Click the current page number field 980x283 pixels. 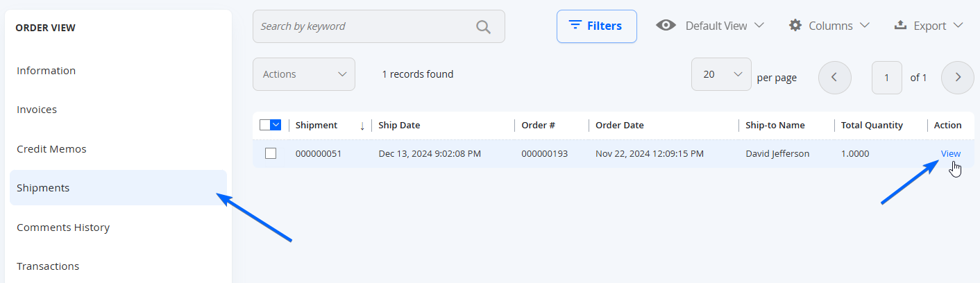(886, 77)
